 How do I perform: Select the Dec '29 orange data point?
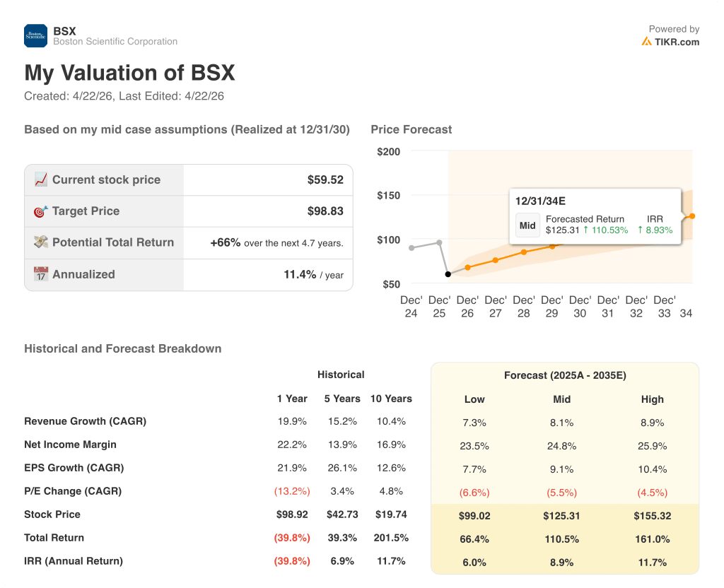coord(551,247)
